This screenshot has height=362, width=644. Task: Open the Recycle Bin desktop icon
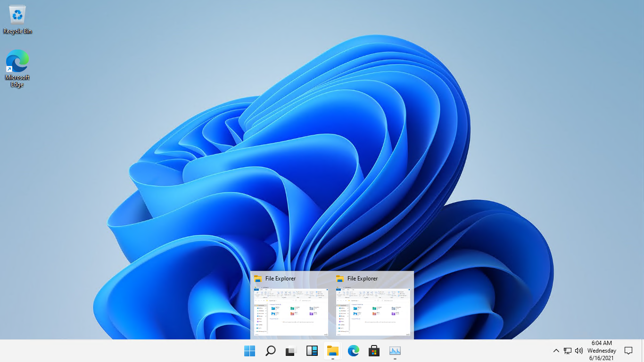17,20
